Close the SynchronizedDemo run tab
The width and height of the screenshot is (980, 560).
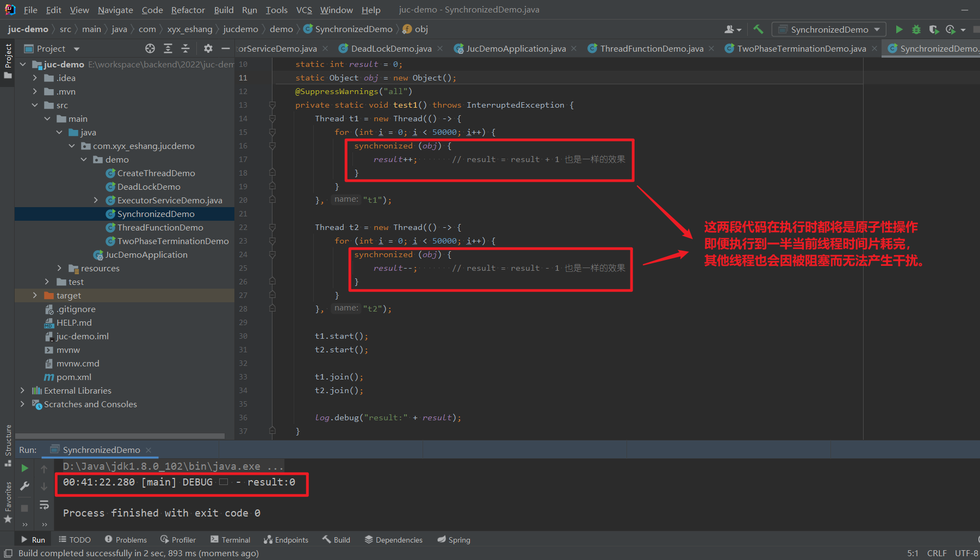(x=148, y=450)
